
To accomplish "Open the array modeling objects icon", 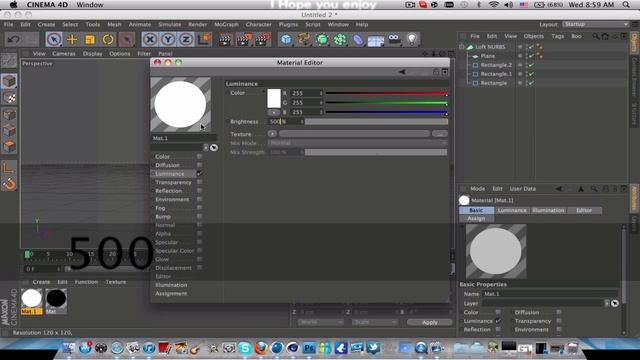I will (x=340, y=40).
